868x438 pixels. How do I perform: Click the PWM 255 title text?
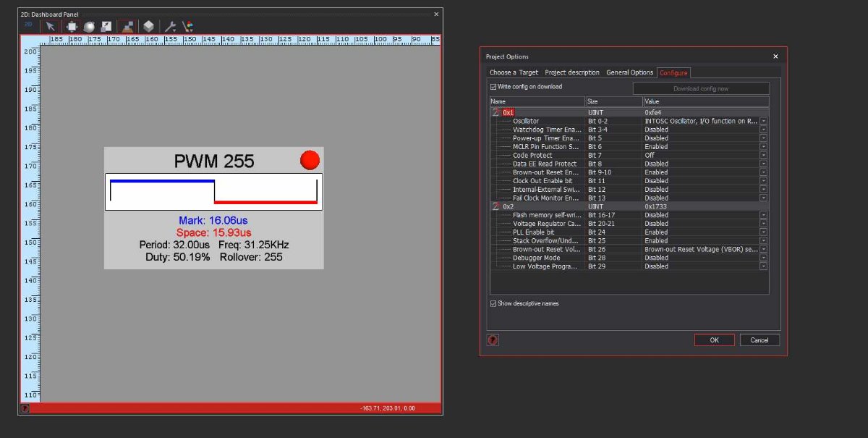tap(214, 161)
